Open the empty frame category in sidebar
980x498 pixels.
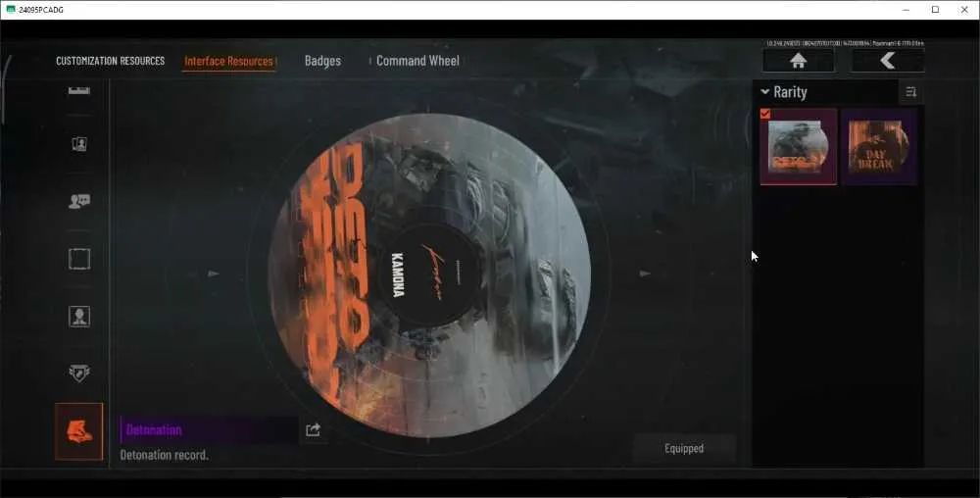(x=79, y=259)
